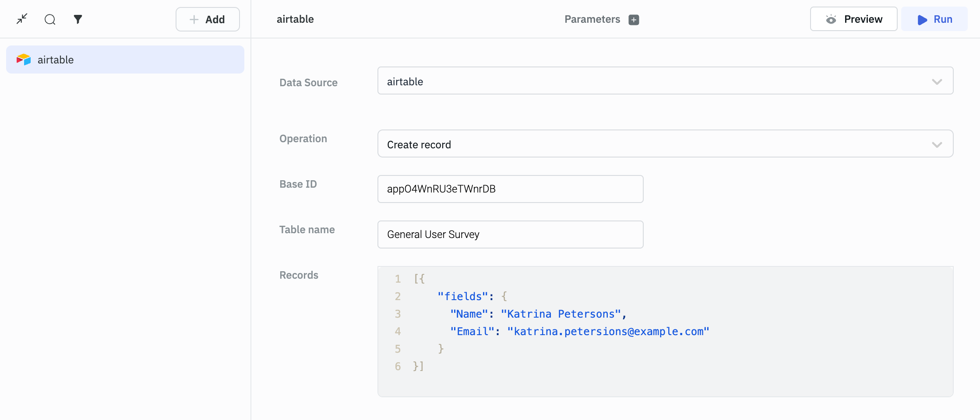
Task: Click the Operation label
Action: point(303,139)
